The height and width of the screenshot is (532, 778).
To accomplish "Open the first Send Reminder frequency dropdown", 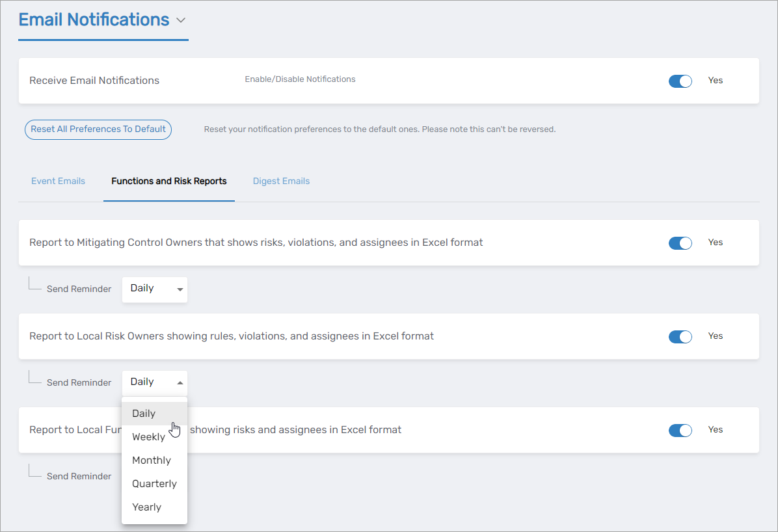I will point(154,289).
